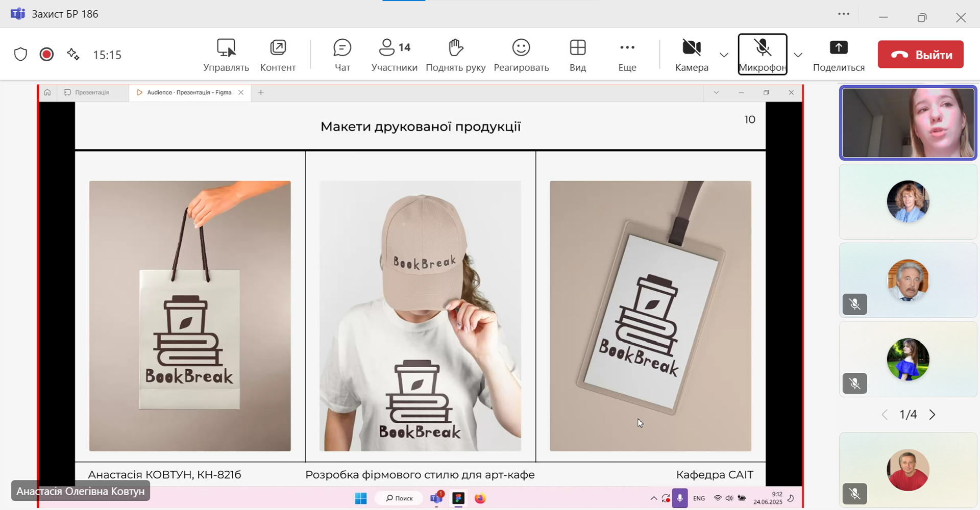This screenshot has width=980, height=510.
Task: Go to previous page of participants
Action: coord(885,415)
